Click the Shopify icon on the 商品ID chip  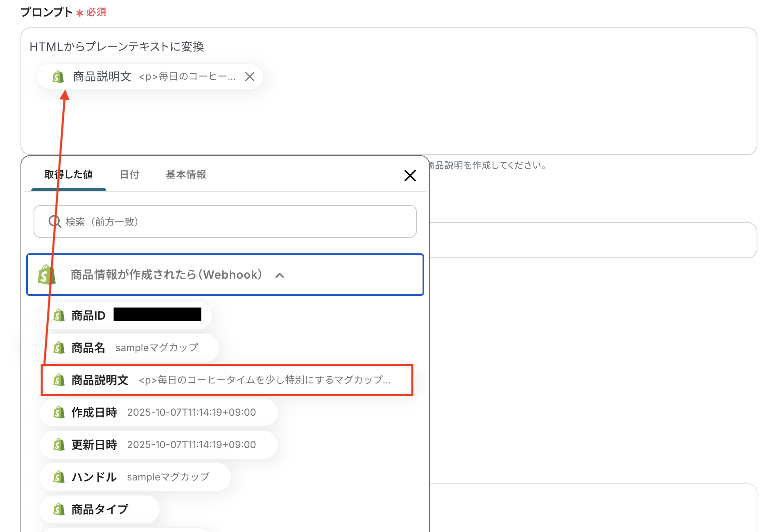(x=59, y=315)
